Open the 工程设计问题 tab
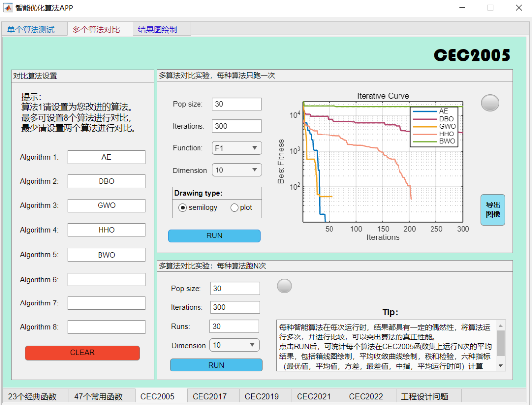Image resolution: width=532 pixels, height=405 pixels. [x=425, y=396]
